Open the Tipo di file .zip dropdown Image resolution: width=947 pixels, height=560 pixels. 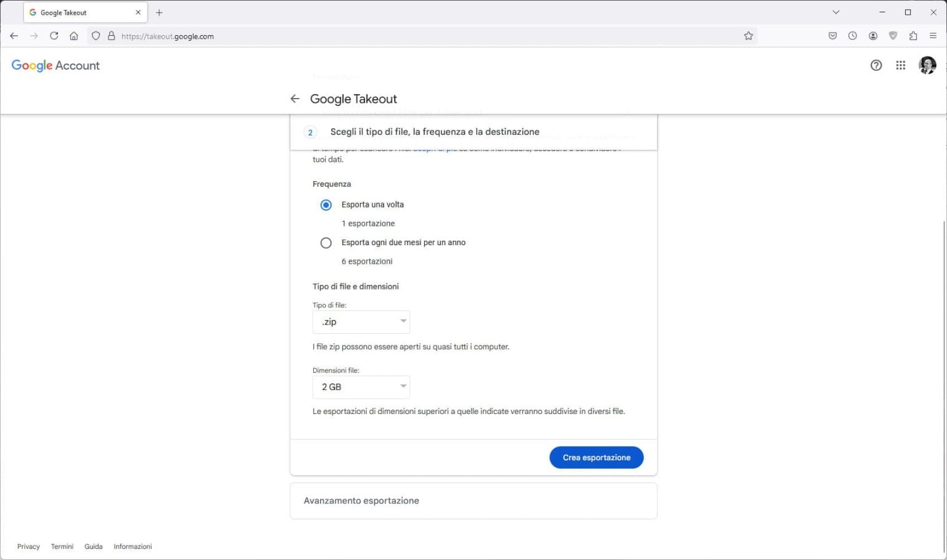coord(361,322)
